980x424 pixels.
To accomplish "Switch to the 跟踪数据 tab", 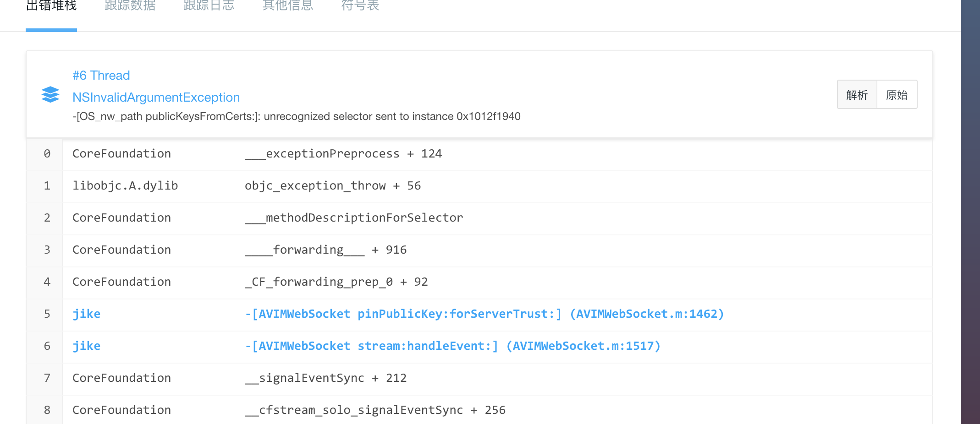I will pyautogui.click(x=130, y=5).
